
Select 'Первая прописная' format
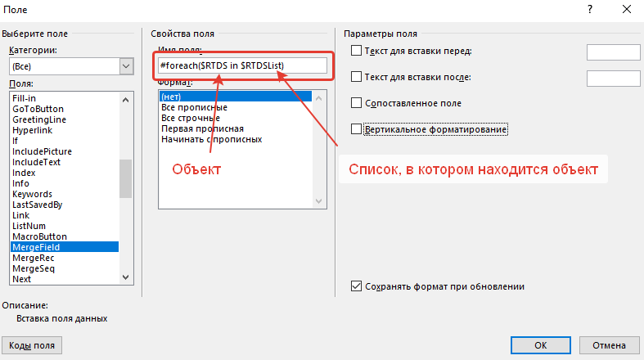202,128
